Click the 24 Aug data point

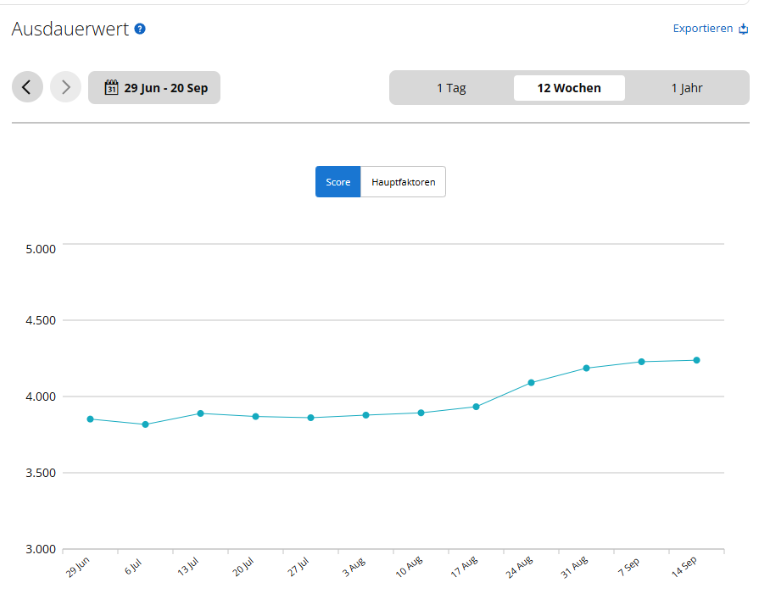[531, 383]
